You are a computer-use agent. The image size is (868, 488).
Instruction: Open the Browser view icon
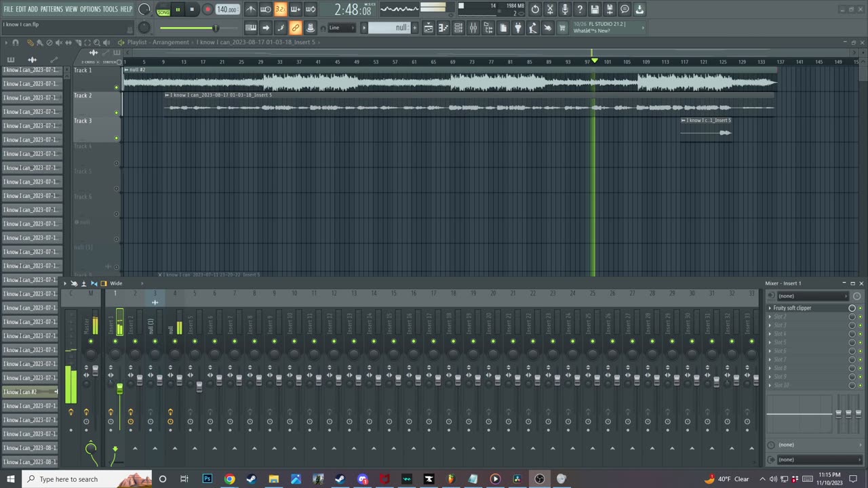click(x=488, y=28)
